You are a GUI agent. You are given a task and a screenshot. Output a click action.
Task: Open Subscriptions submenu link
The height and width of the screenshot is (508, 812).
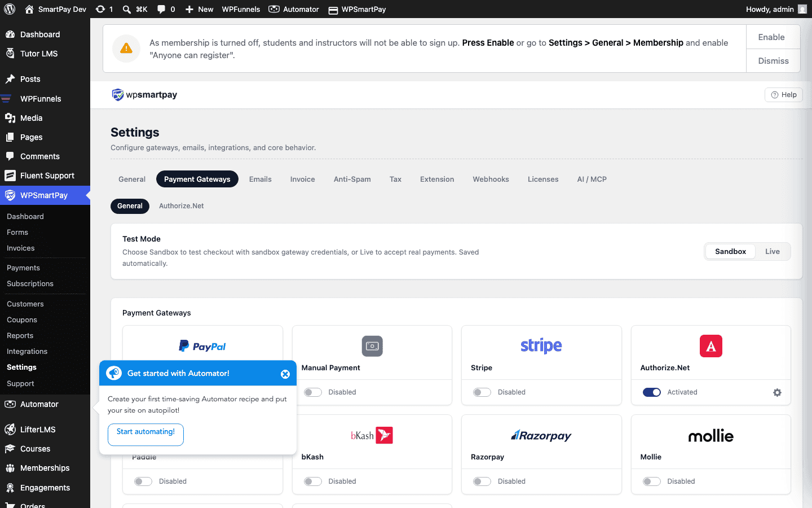tap(30, 283)
